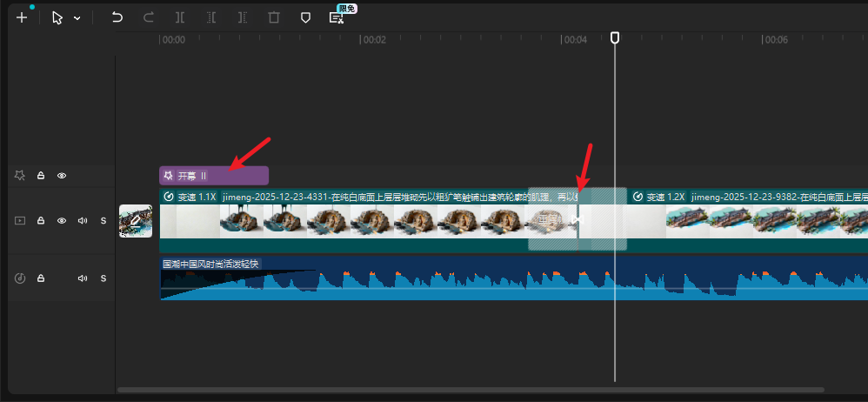The height and width of the screenshot is (402, 868).
Task: Lock the effects track
Action: (41, 176)
